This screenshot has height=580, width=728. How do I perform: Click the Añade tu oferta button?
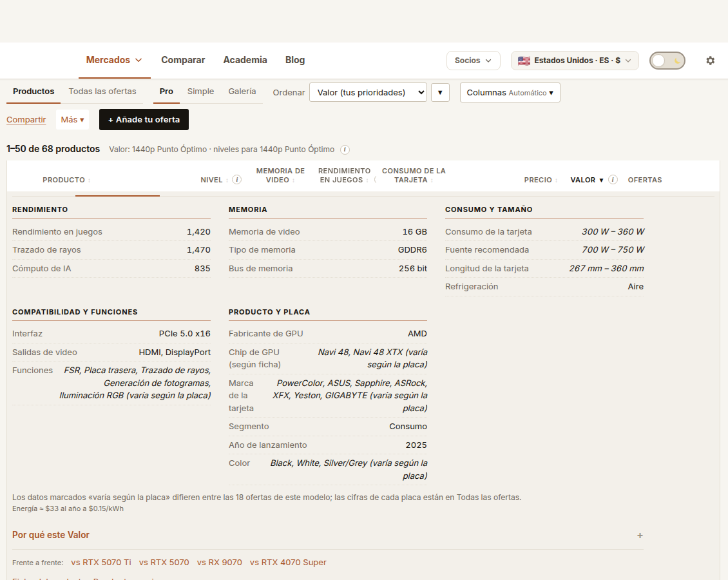[144, 120]
